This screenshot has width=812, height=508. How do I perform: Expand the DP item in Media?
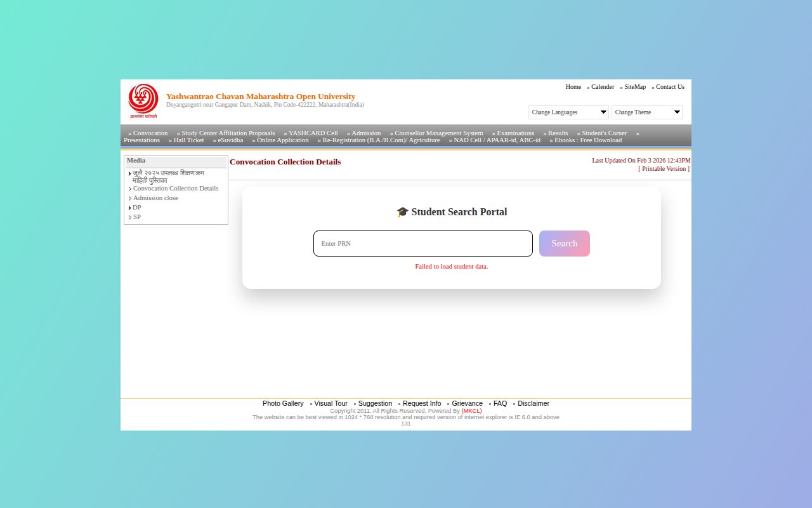(x=137, y=208)
